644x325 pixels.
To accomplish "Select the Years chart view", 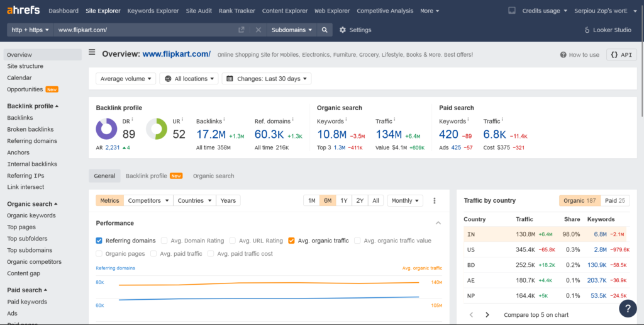I will 228,200.
